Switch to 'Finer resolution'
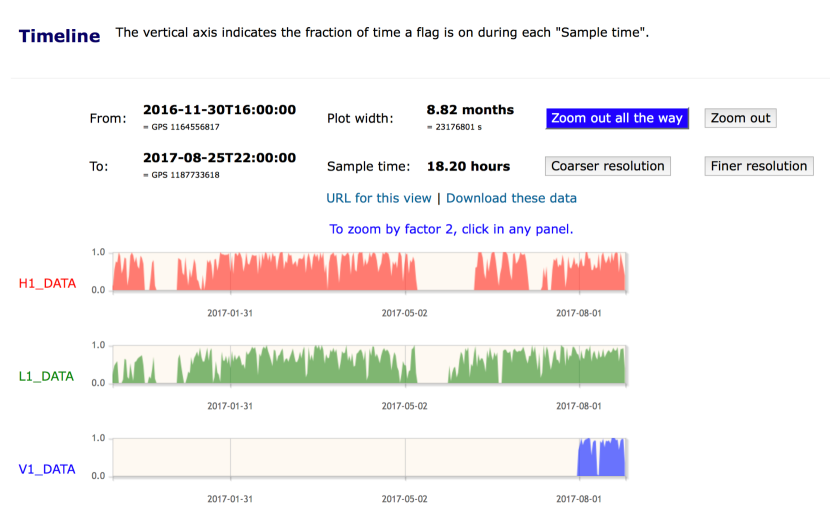The height and width of the screenshot is (529, 830). pos(759,166)
